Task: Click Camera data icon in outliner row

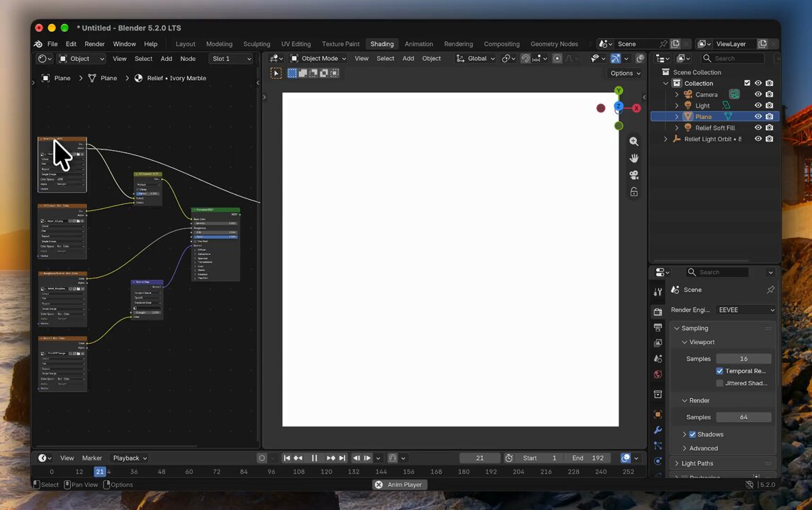Action: click(734, 94)
